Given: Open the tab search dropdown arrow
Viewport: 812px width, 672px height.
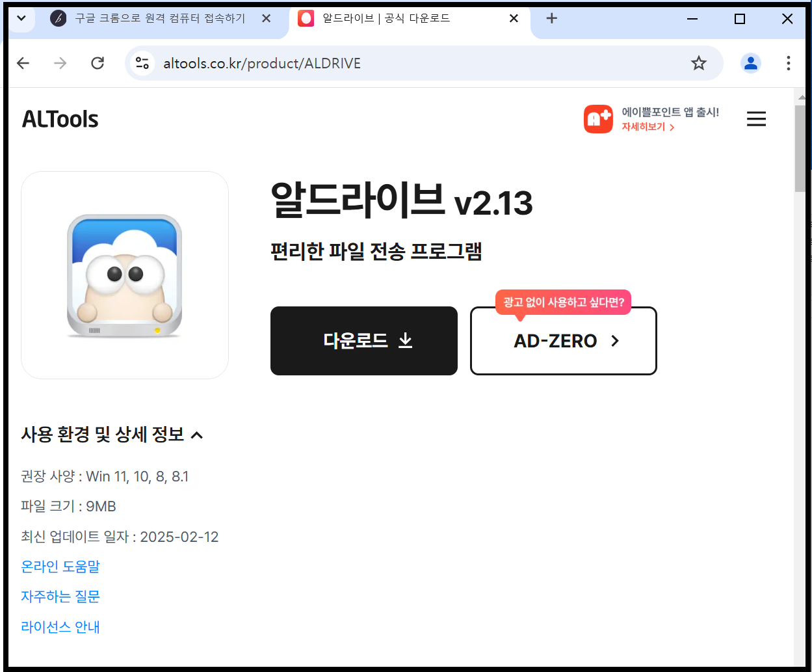Looking at the screenshot, I should (21, 18).
